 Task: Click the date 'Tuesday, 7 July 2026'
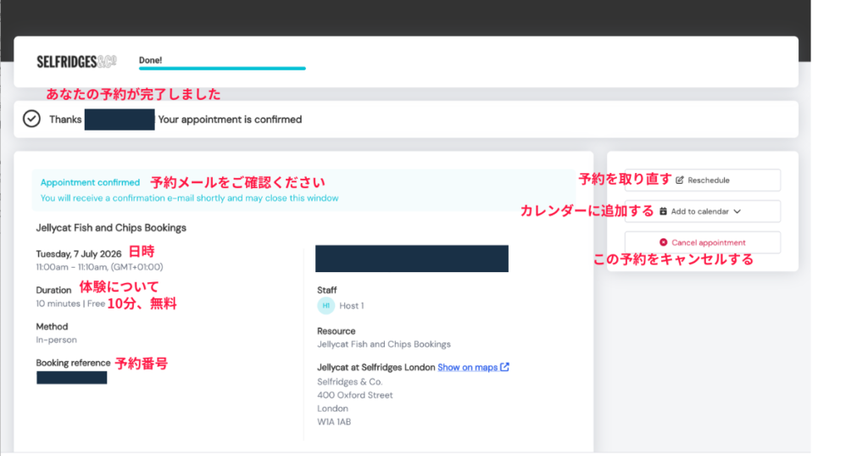pyautogui.click(x=79, y=254)
